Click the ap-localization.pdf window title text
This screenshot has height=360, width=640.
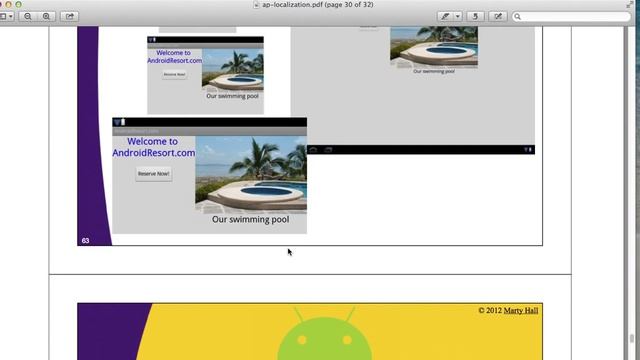click(x=318, y=4)
